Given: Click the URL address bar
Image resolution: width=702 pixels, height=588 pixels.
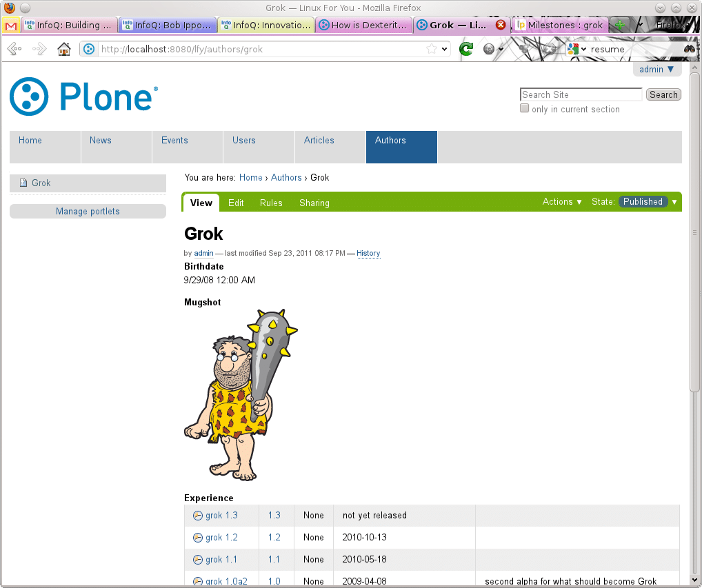Looking at the screenshot, I should [264, 49].
